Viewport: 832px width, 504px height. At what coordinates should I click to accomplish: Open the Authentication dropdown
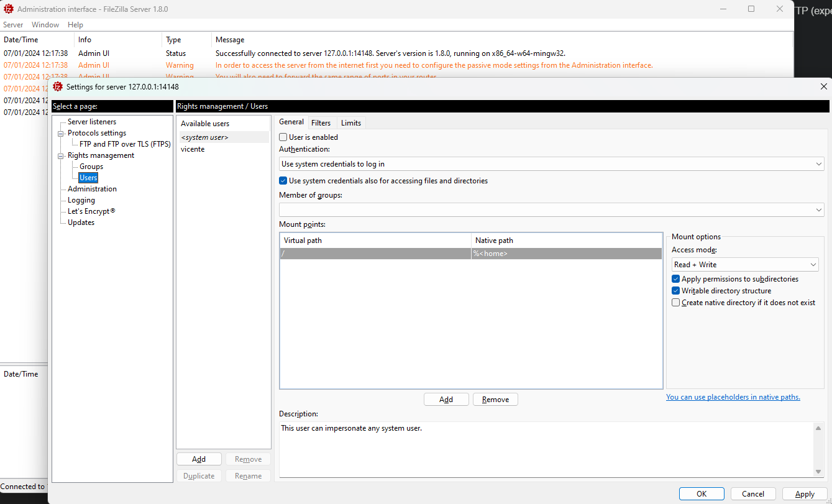click(x=552, y=164)
